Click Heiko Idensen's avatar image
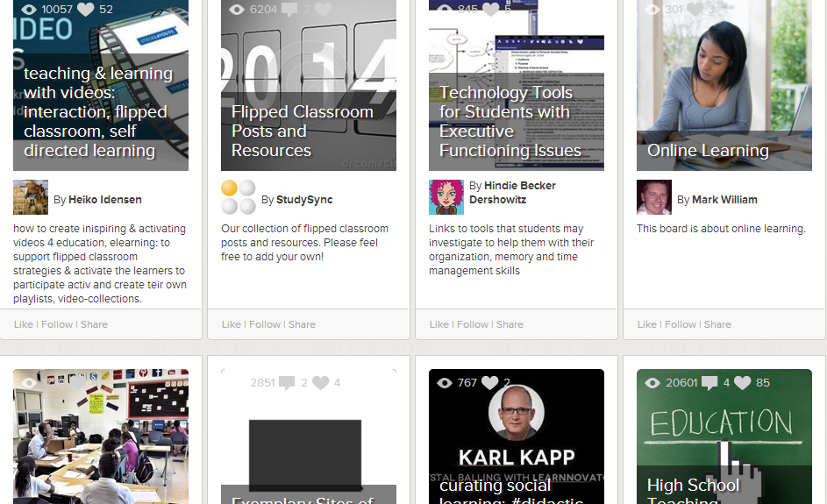Image resolution: width=827 pixels, height=504 pixels. pos(31,197)
